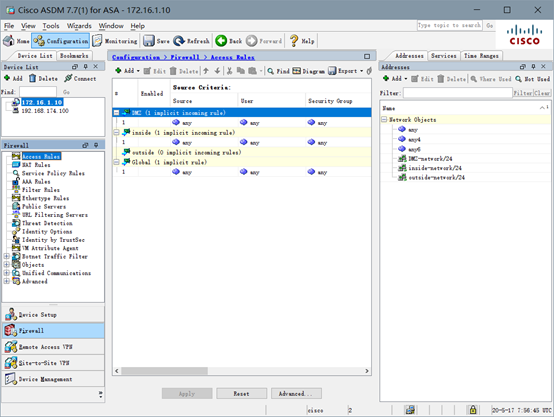Click the Reset button
Screen dimensions: 554x417
tap(241, 393)
